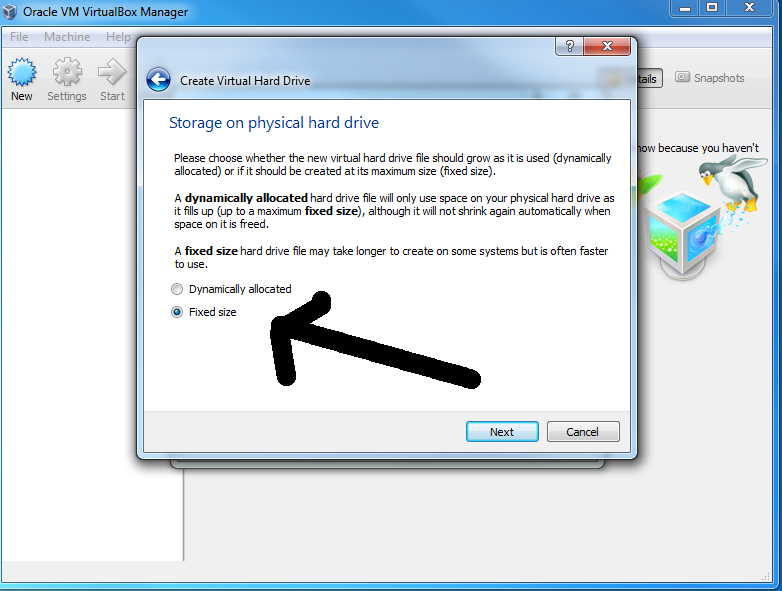
Task: Click the Snapshots camera icon
Action: pos(682,77)
